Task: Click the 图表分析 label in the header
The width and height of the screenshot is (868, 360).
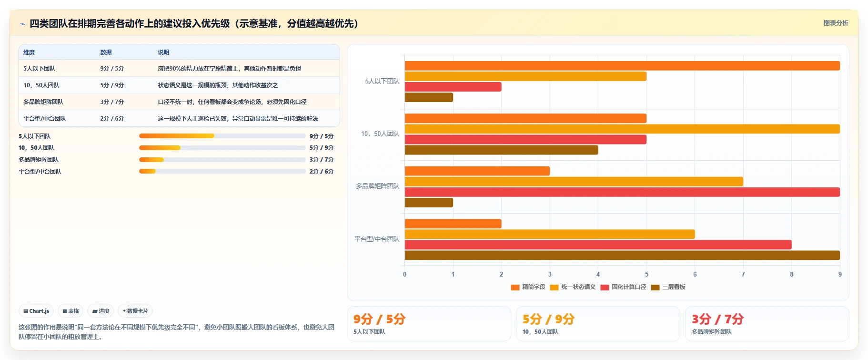Action: click(836, 23)
